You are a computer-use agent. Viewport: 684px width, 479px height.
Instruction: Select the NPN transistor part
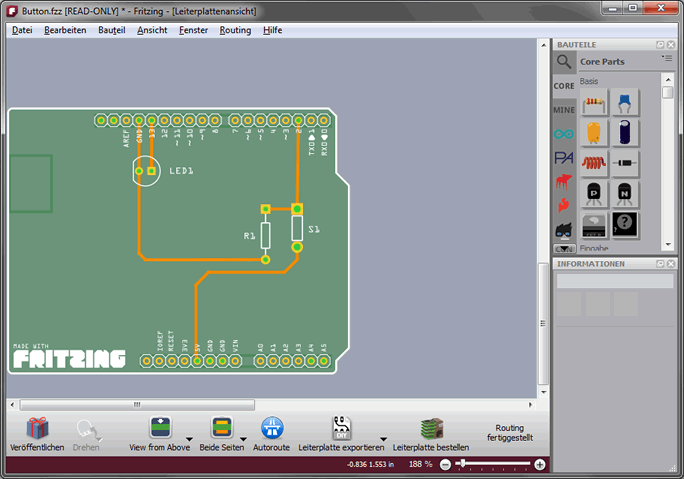click(x=625, y=193)
